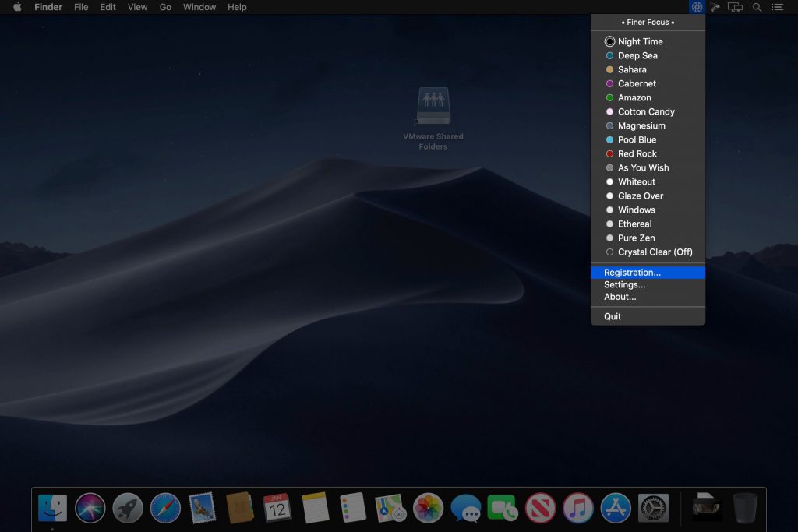Image resolution: width=798 pixels, height=532 pixels.
Task: Open the Apple menu
Action: (x=17, y=7)
